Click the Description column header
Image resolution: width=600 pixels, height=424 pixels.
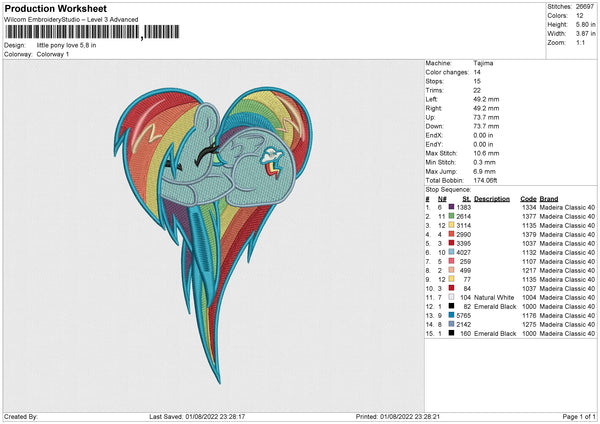492,197
